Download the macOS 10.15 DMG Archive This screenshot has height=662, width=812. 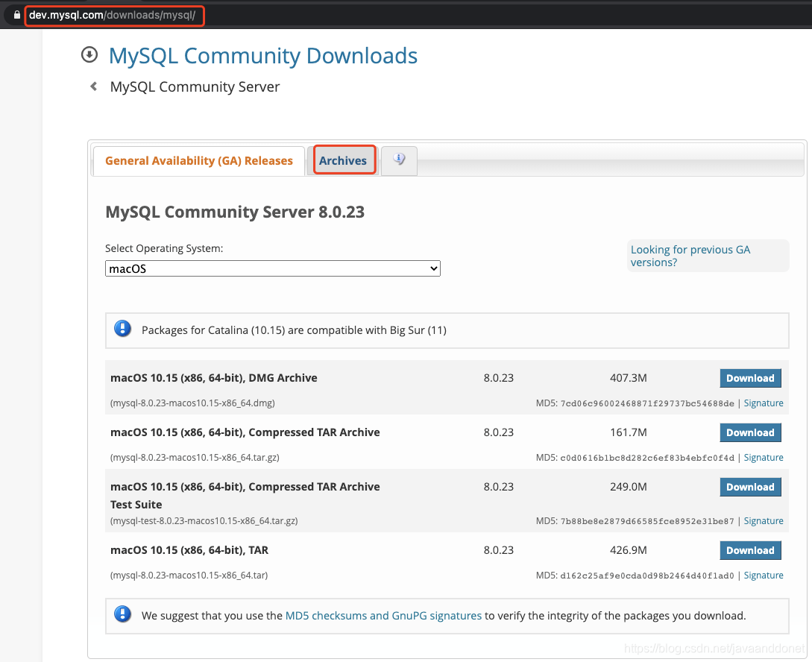[x=750, y=379]
